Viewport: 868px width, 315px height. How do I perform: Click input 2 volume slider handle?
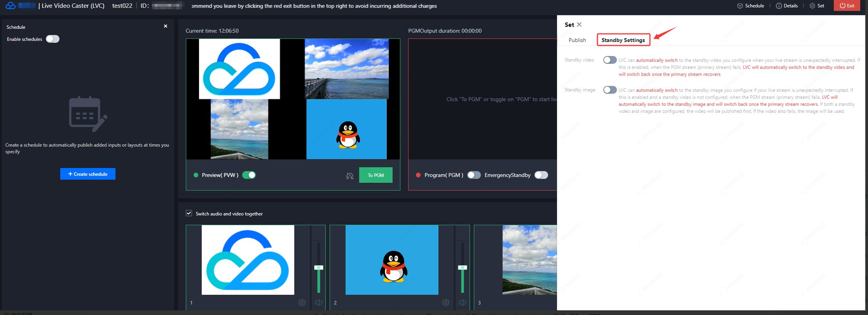[462, 268]
